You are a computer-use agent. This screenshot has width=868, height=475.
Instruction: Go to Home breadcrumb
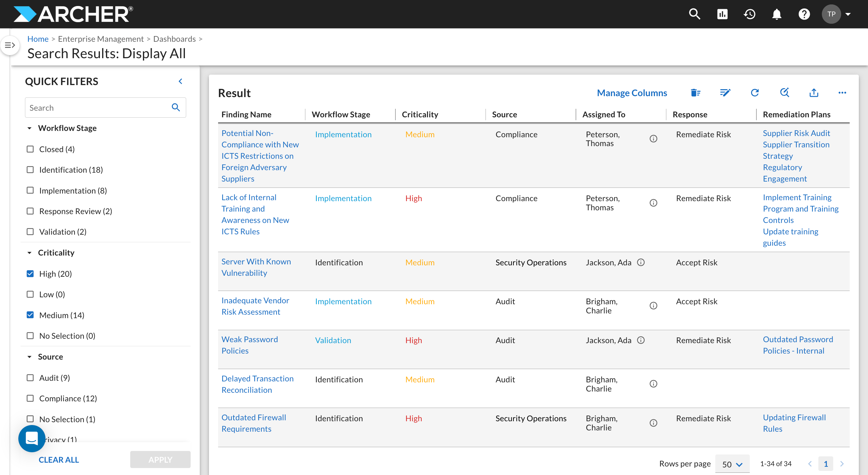pos(38,39)
